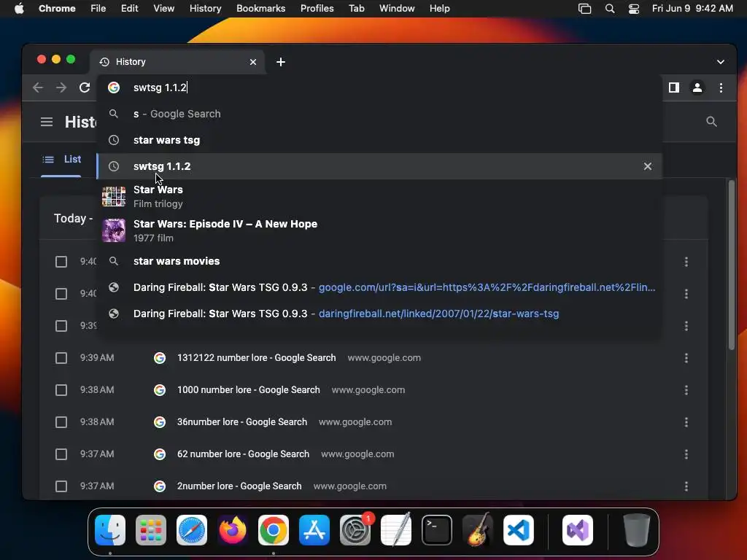Open Visual Studio Code from Dock
The width and height of the screenshot is (747, 560).
point(519,530)
